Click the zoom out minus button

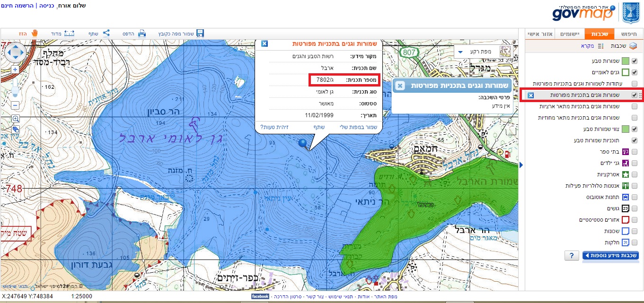click(x=15, y=105)
